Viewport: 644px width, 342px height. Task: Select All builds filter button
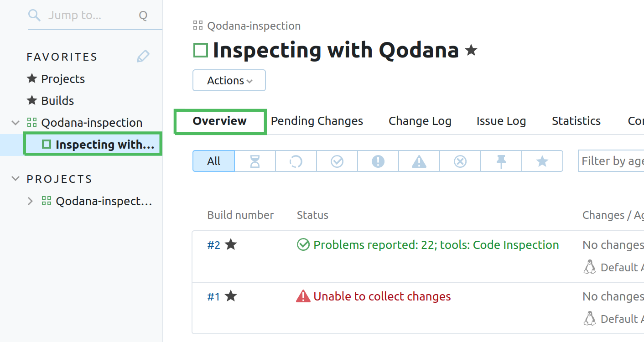[x=213, y=161]
